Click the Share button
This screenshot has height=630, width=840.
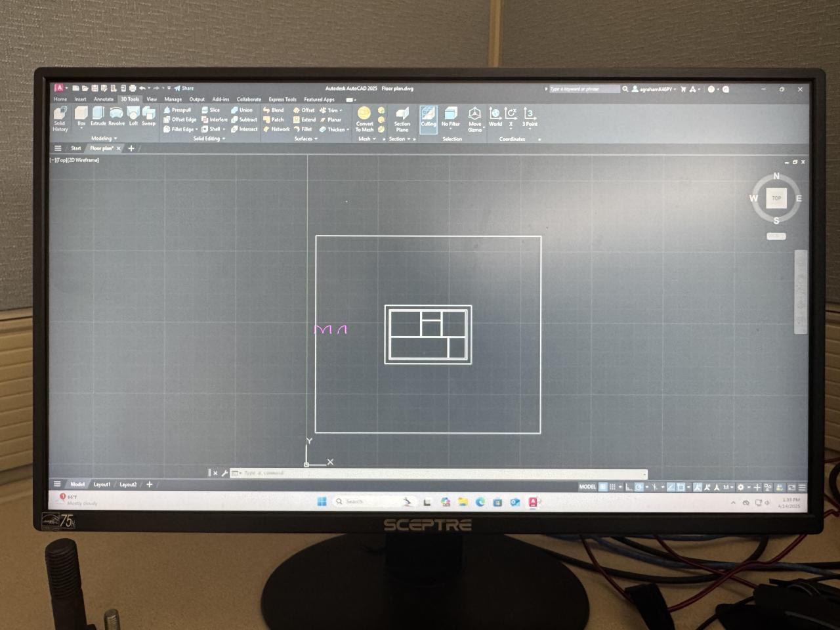coord(184,88)
